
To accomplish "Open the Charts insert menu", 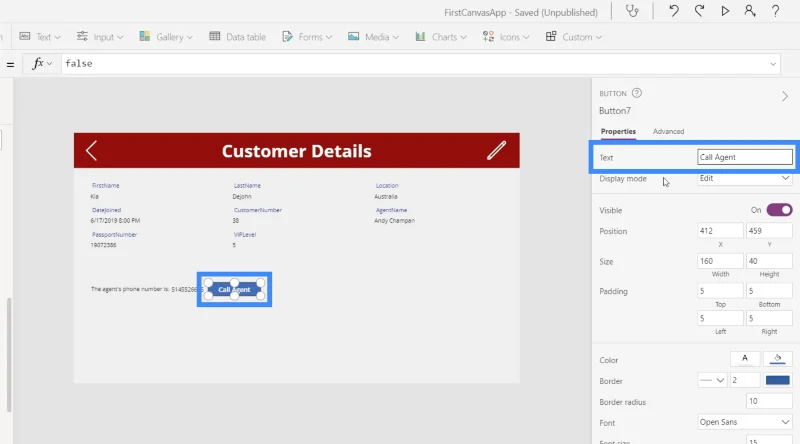I will tap(441, 37).
